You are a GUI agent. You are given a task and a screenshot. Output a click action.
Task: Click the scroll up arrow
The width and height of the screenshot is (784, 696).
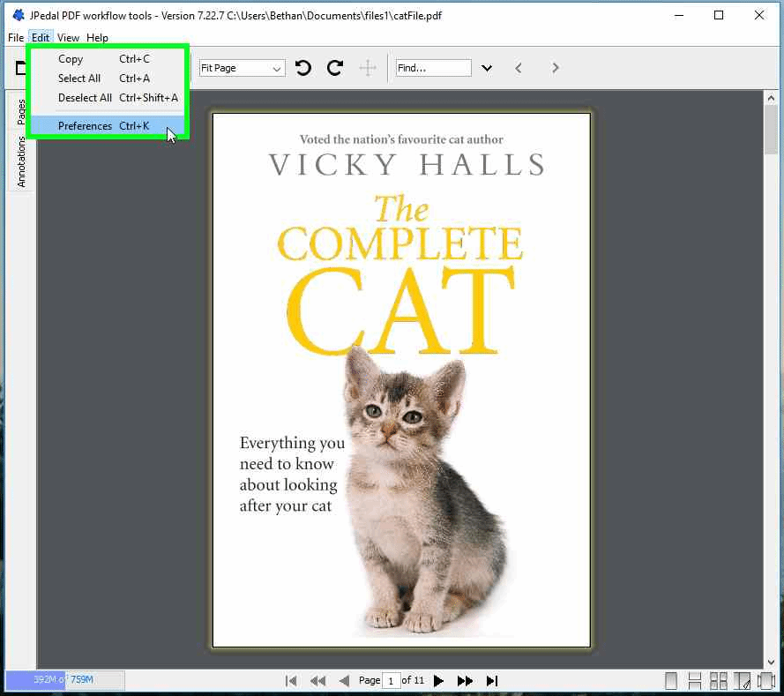click(x=771, y=98)
